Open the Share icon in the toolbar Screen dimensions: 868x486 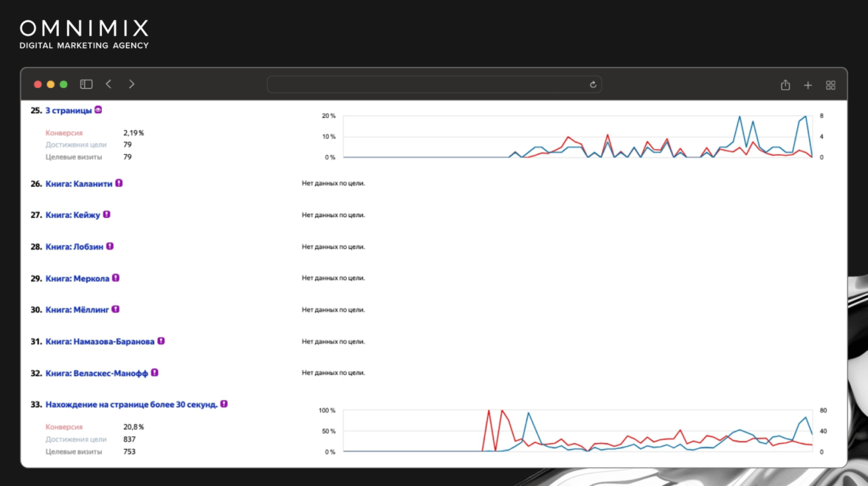click(x=785, y=85)
